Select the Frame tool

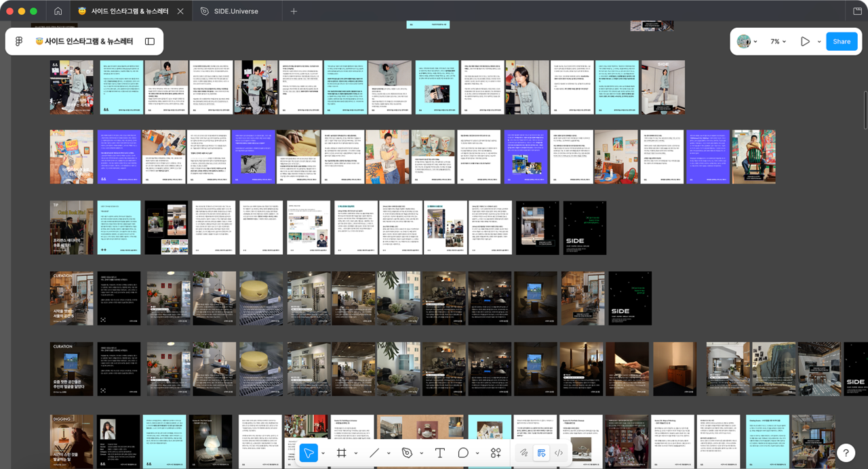click(x=342, y=453)
